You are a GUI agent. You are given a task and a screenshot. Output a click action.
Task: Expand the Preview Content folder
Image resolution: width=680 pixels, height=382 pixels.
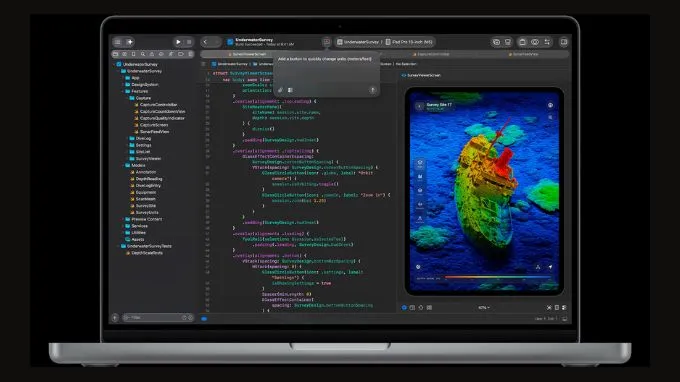pyautogui.click(x=123, y=219)
